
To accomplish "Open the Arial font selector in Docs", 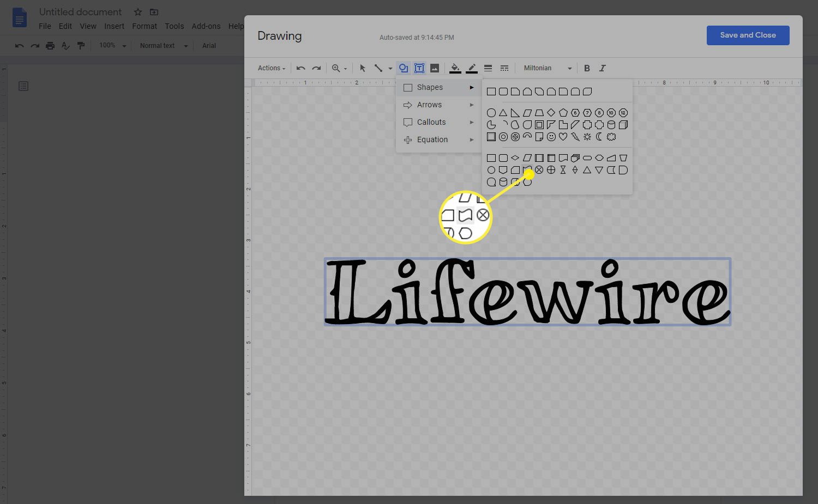I will tap(209, 46).
